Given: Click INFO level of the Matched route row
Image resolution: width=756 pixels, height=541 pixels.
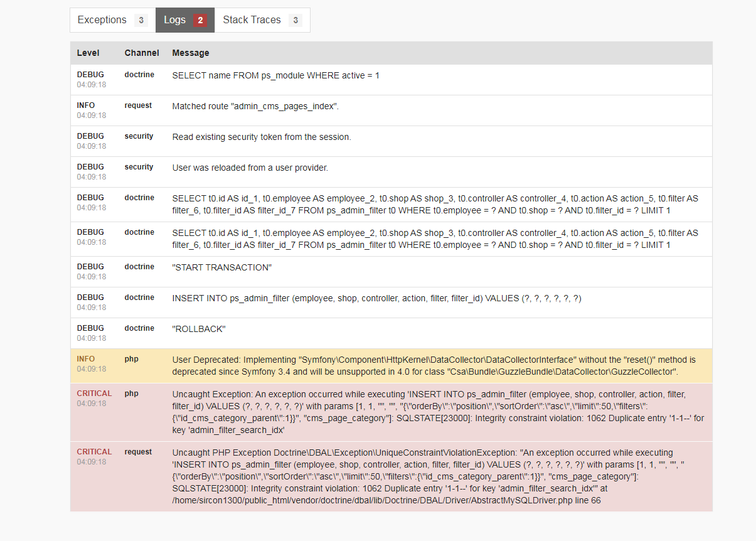Looking at the screenshot, I should point(86,105).
